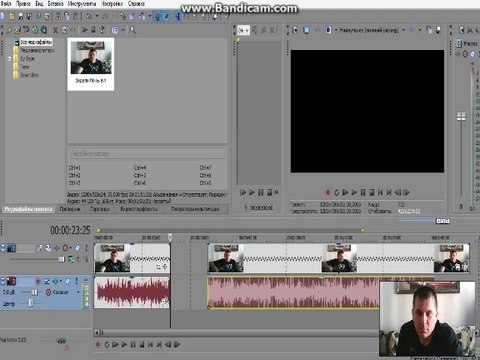Toggle Preview on External Monitor icon
Image resolution: width=480 pixels, height=360 pixels.
(x=306, y=30)
